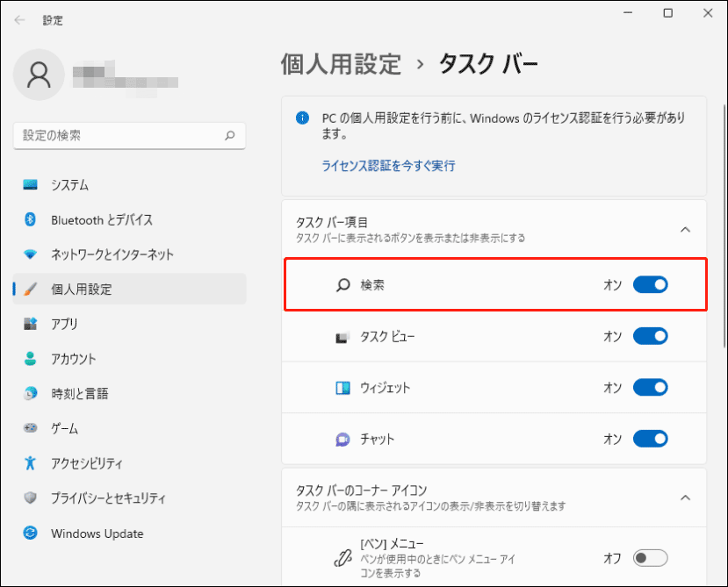728x587 pixels.
Task: Click the blue info icon in license notice
Action: point(302,118)
